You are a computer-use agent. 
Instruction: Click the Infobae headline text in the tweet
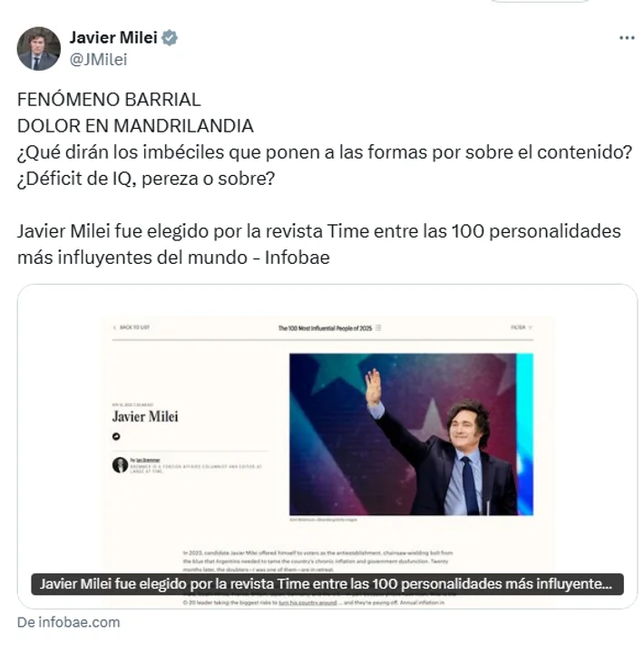[319, 244]
